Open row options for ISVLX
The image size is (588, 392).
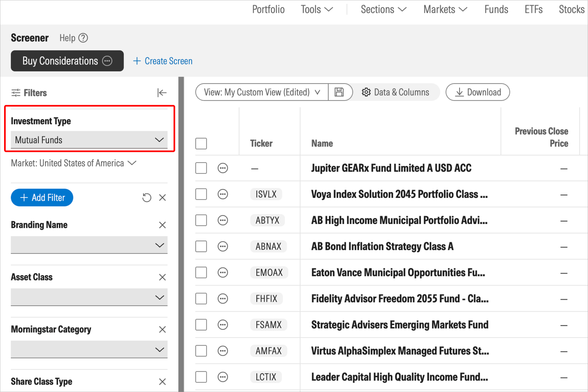(223, 194)
